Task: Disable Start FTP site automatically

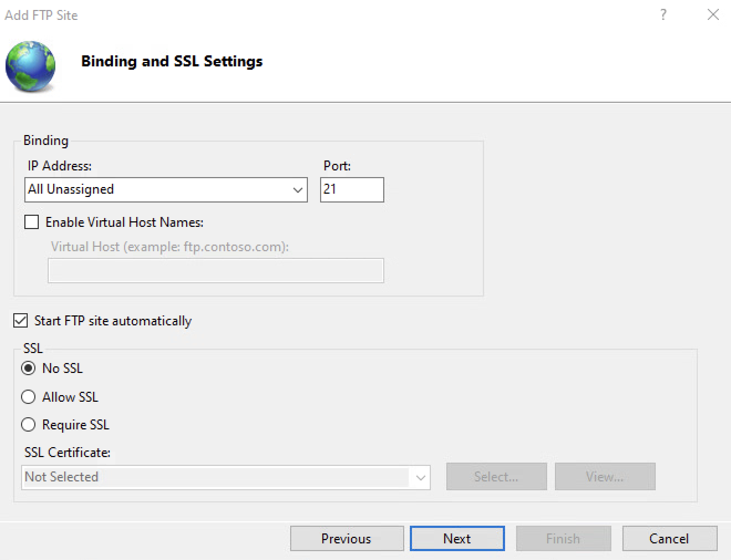Action: [20, 320]
